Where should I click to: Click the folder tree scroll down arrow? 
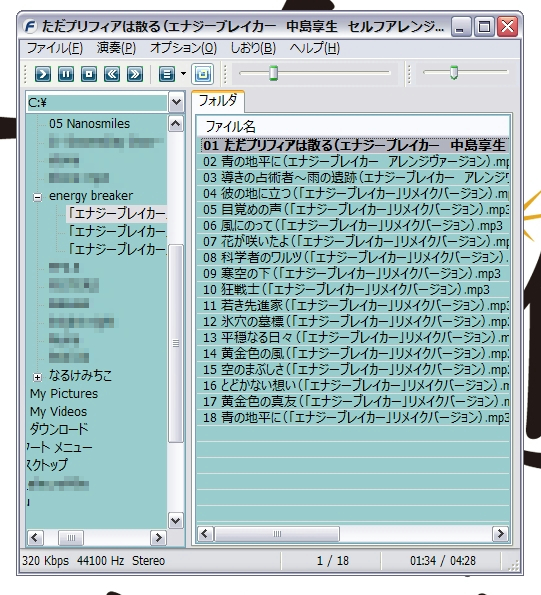(176, 520)
